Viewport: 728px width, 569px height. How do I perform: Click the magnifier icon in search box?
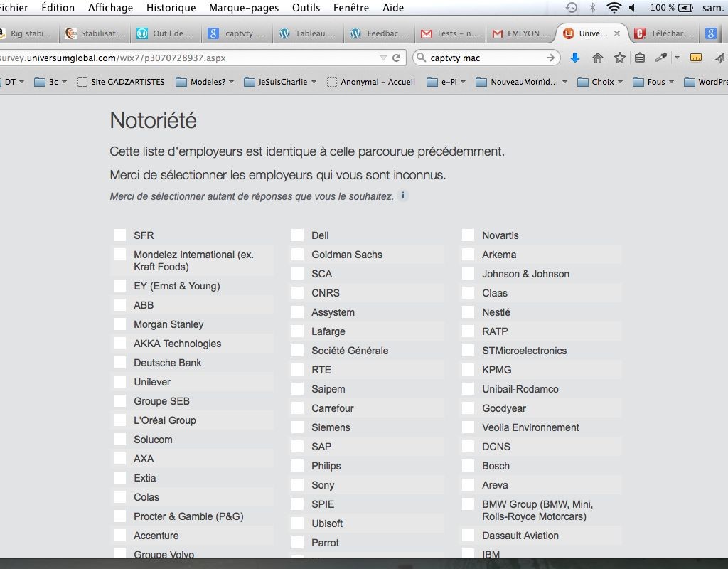(x=421, y=58)
